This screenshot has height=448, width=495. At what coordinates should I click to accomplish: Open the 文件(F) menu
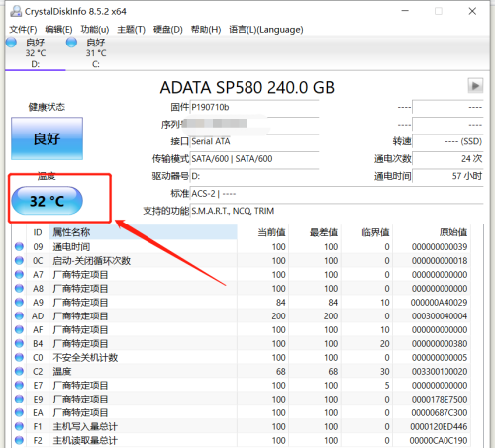pos(23,30)
